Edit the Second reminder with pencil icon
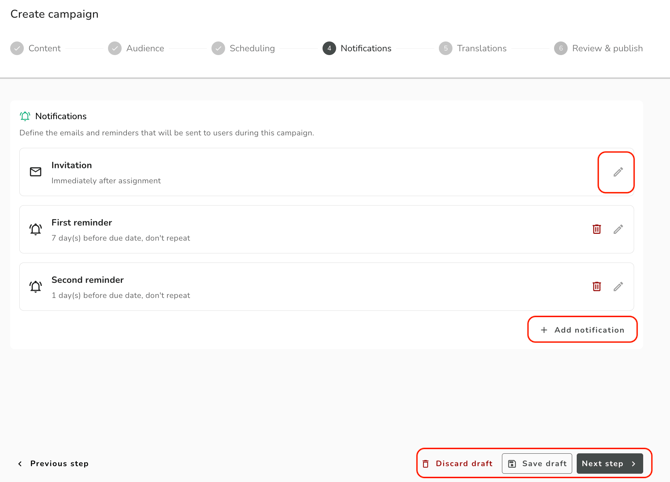 [x=618, y=286]
